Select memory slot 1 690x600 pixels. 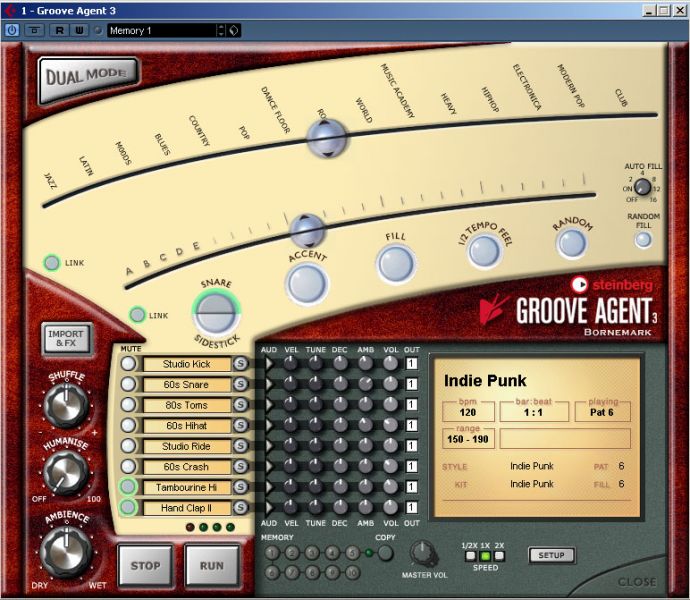(272, 553)
